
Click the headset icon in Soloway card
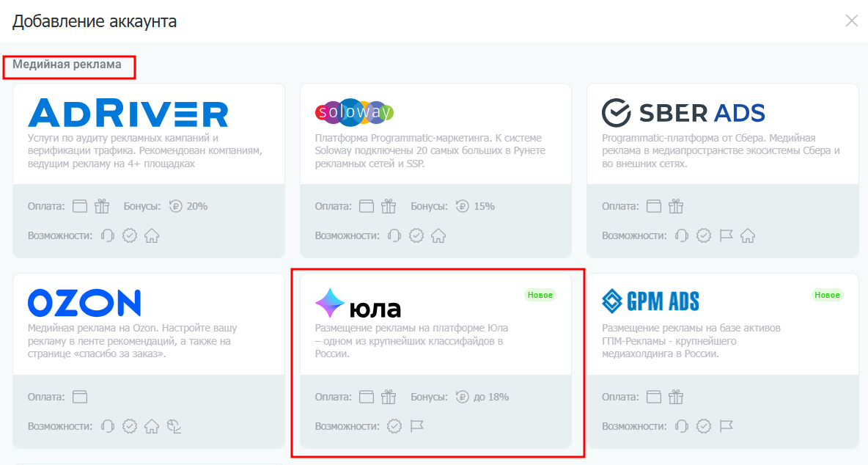[x=394, y=236]
